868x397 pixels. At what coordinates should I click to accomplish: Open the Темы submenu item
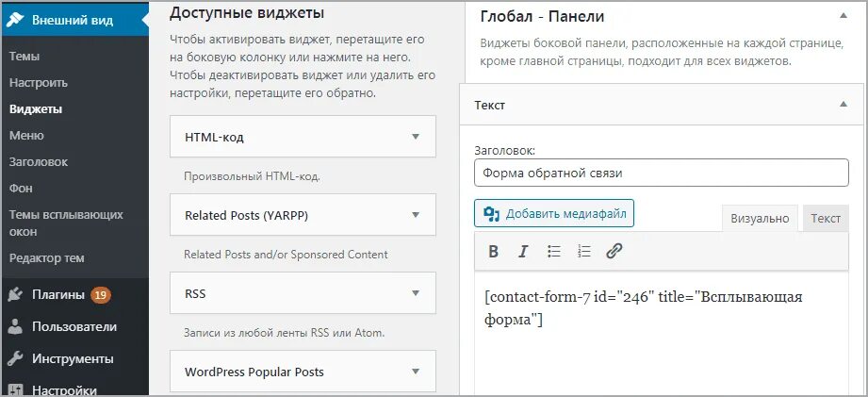(25, 56)
